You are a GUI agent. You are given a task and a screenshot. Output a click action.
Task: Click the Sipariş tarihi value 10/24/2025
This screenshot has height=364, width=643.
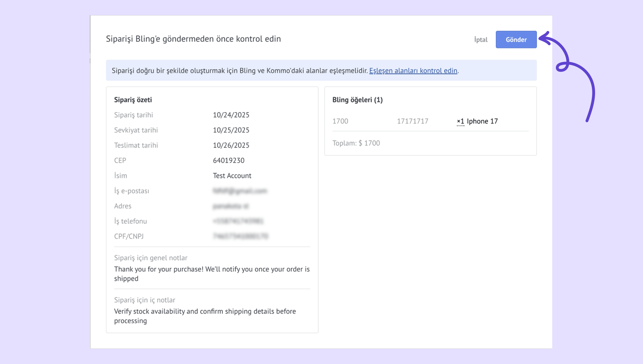231,115
